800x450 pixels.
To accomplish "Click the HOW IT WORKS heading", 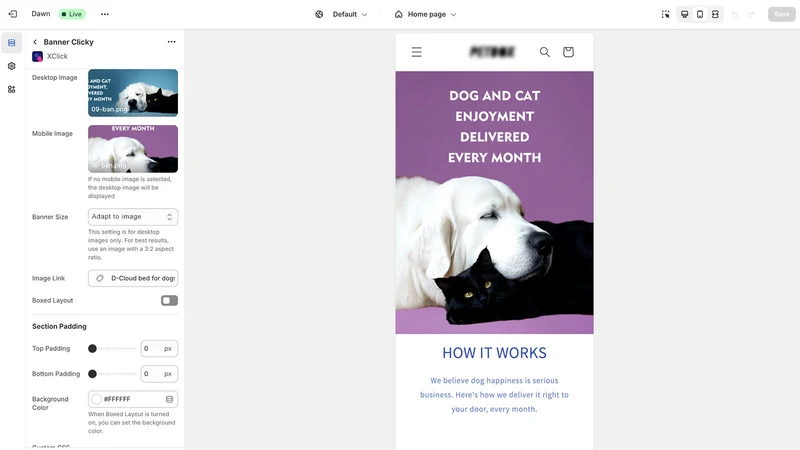I will (x=494, y=353).
